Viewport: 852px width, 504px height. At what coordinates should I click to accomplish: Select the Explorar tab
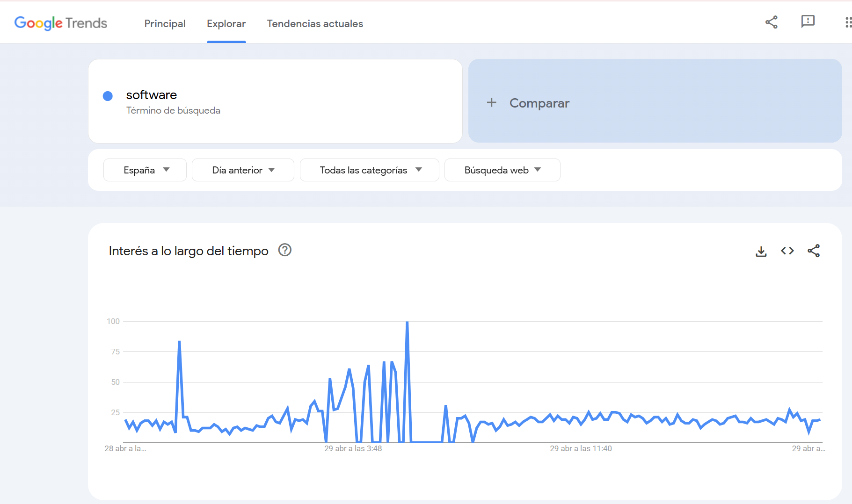click(x=226, y=23)
